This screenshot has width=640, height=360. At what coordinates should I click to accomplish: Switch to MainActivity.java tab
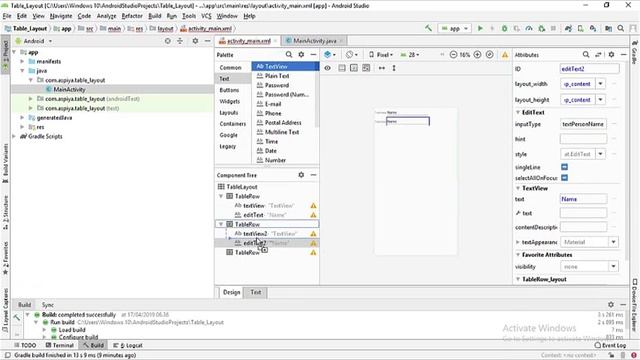(x=315, y=41)
